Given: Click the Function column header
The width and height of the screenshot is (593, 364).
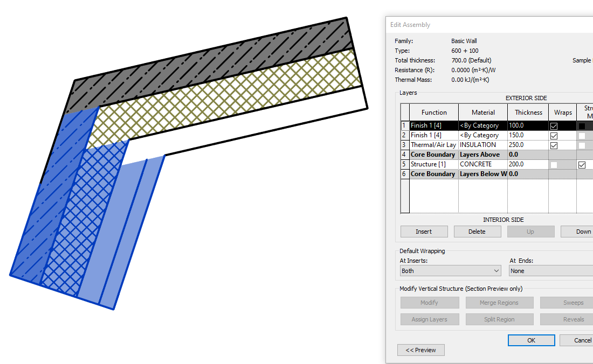Looking at the screenshot, I should (434, 113).
